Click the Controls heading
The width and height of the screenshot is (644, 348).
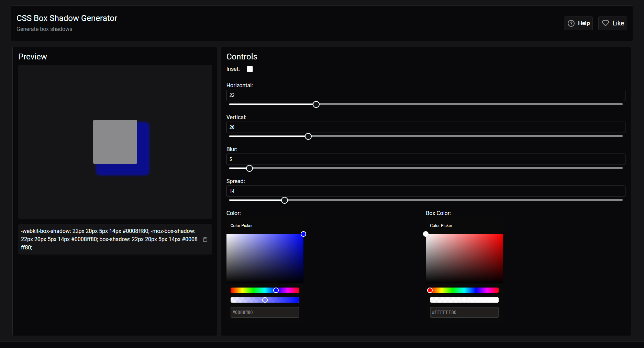[242, 57]
